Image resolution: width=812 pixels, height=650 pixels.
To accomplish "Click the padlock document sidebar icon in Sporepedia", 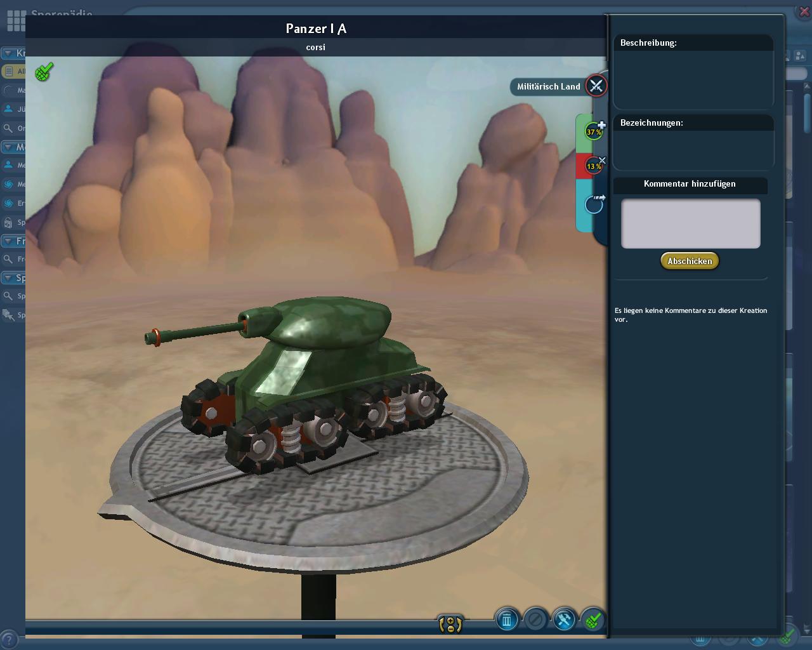I will 8,222.
